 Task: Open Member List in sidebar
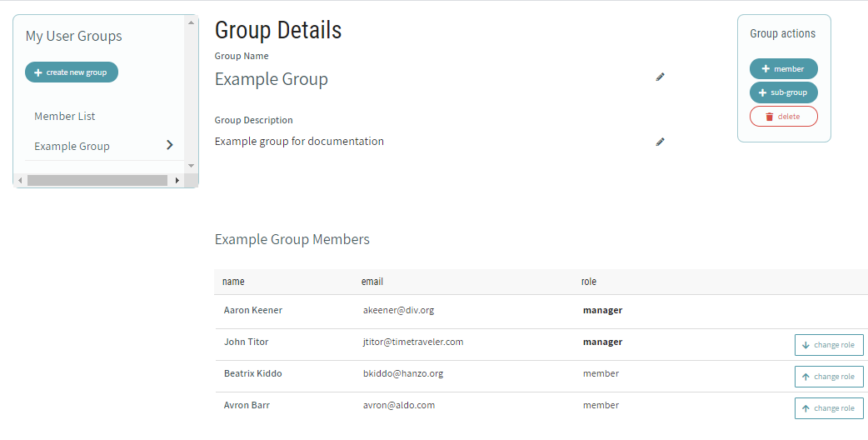coord(65,116)
